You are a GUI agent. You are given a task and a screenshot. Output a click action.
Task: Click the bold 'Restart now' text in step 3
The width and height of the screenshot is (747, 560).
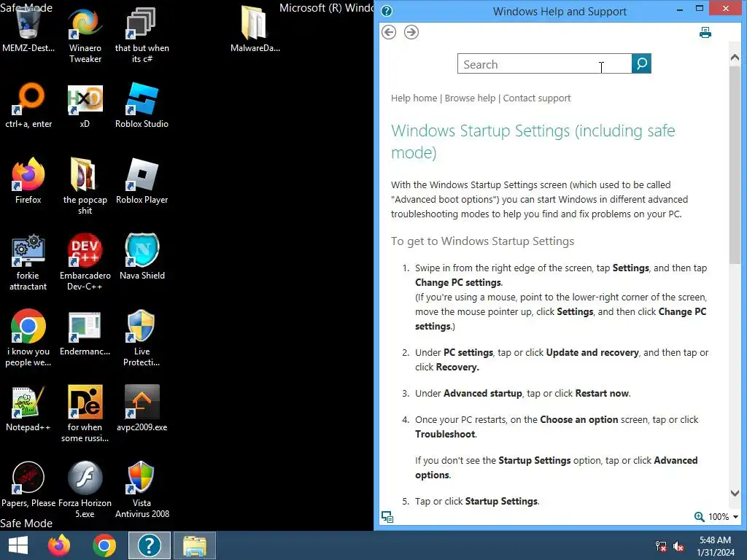(602, 393)
